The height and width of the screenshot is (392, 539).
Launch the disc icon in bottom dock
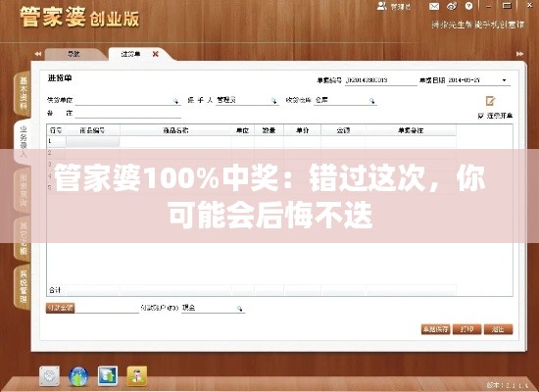(x=49, y=376)
